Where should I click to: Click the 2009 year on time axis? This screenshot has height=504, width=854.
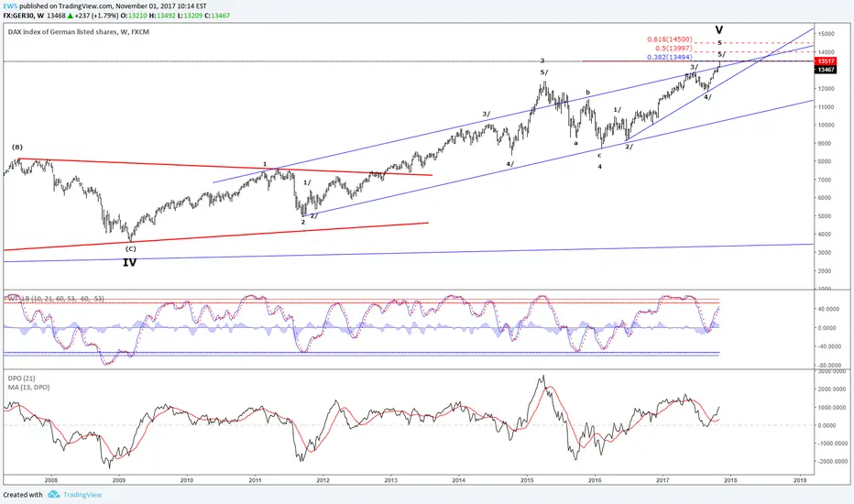119,480
